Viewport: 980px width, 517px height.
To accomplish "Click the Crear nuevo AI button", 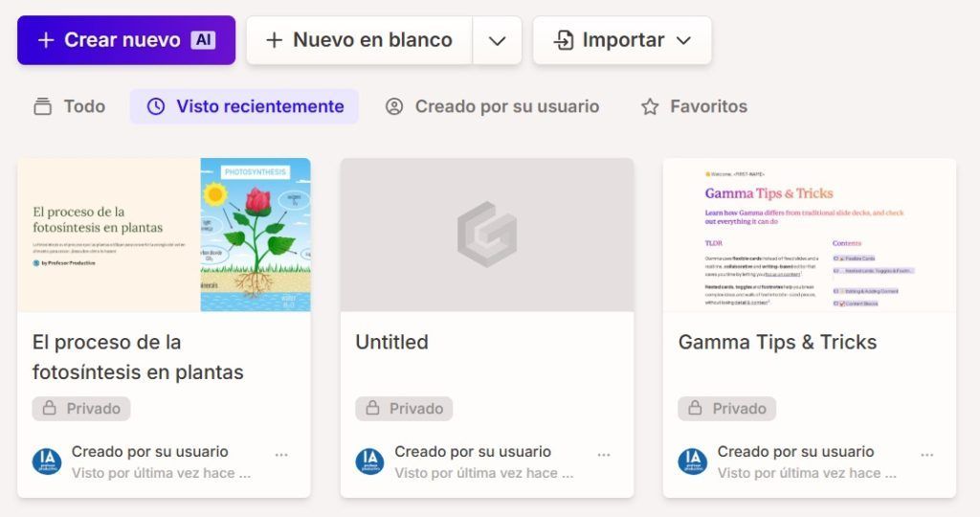I will point(126,40).
